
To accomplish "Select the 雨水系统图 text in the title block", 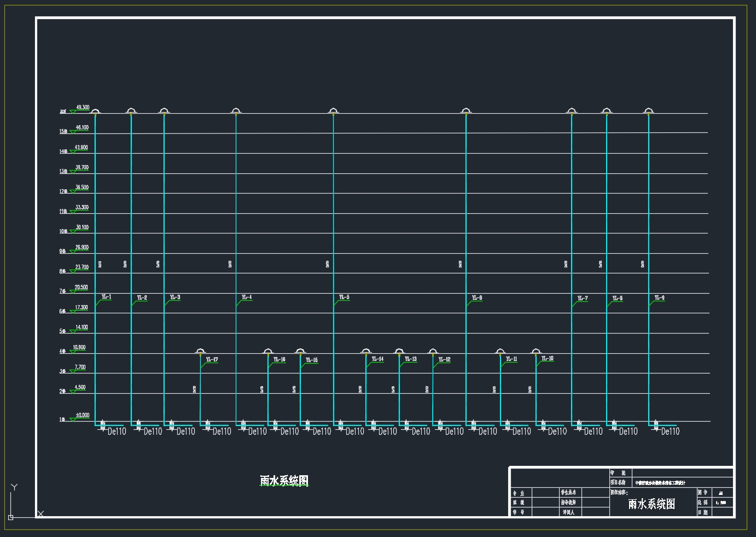I will point(652,504).
